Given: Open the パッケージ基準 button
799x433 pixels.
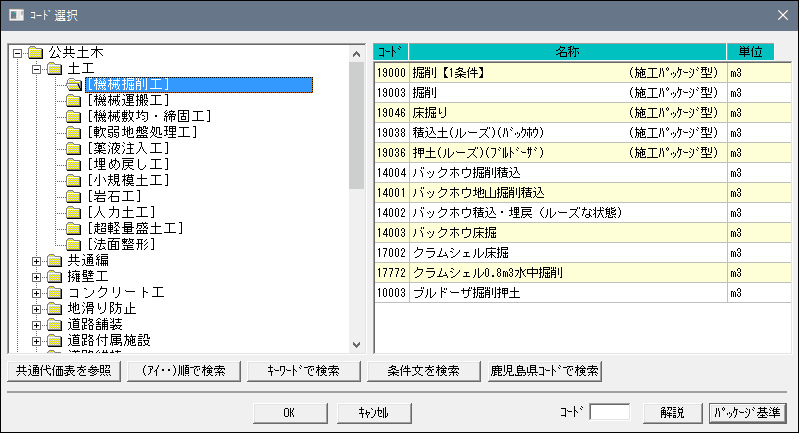Looking at the screenshot, I should point(748,413).
